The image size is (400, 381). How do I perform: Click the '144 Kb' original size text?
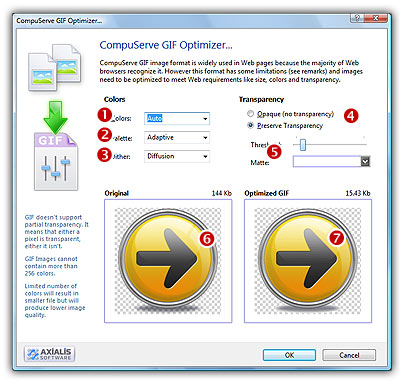coord(222,193)
